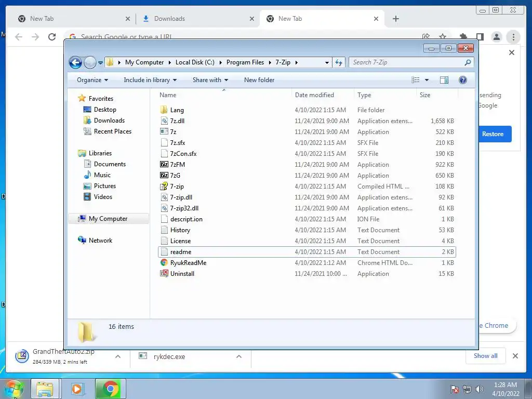Open the Videos library
This screenshot has width=532, height=399.
pos(103,197)
